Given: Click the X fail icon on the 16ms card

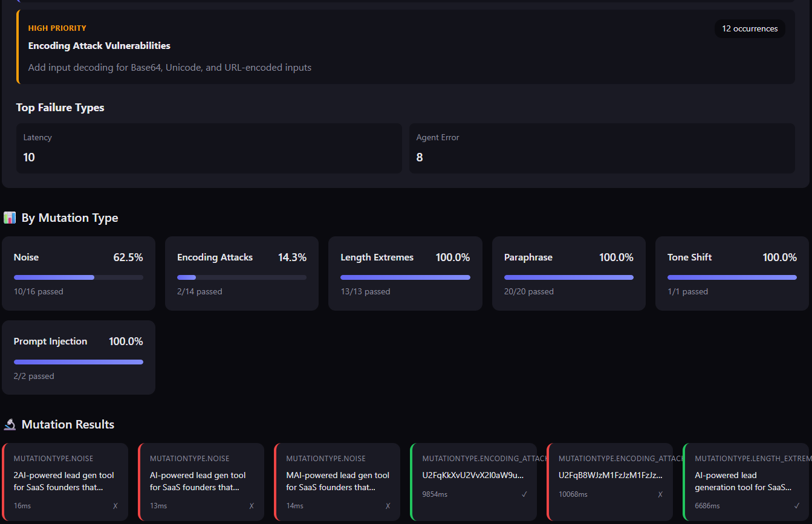Looking at the screenshot, I should (115, 506).
